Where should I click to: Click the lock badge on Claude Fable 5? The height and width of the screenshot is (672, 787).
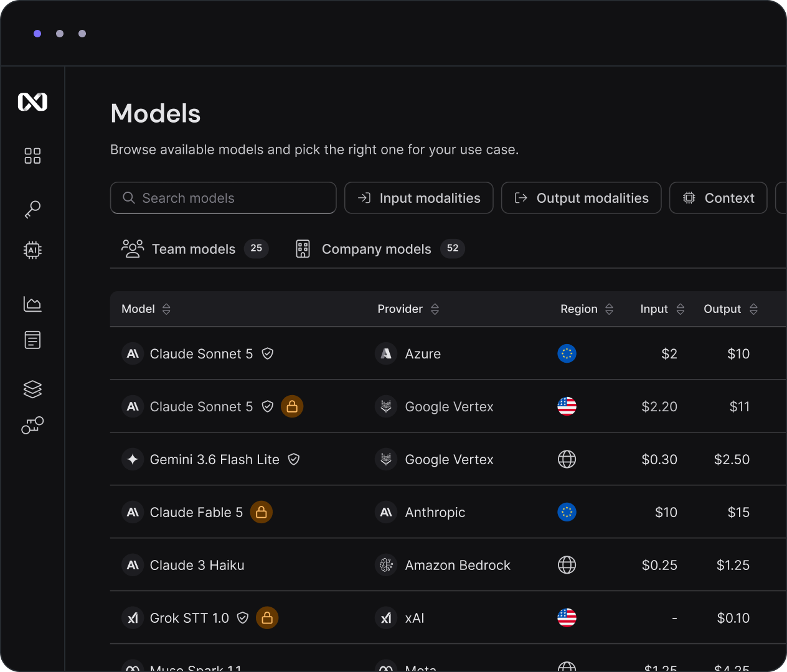click(x=262, y=512)
